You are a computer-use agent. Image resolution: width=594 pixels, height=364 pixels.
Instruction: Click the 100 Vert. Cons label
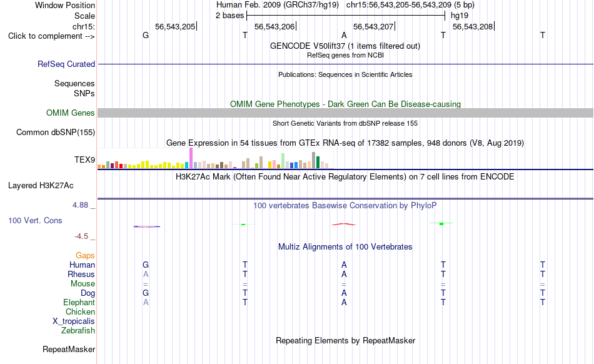pos(35,220)
